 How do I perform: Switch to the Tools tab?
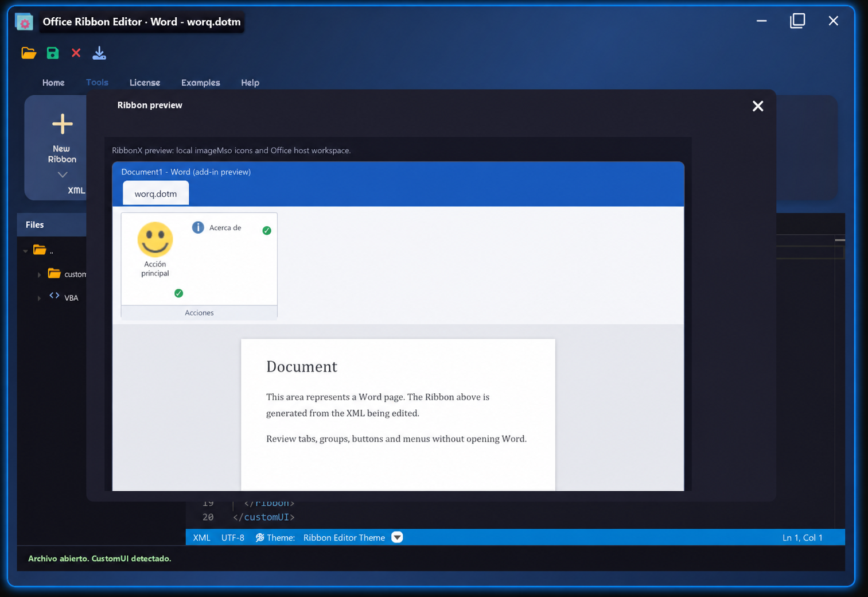[97, 82]
